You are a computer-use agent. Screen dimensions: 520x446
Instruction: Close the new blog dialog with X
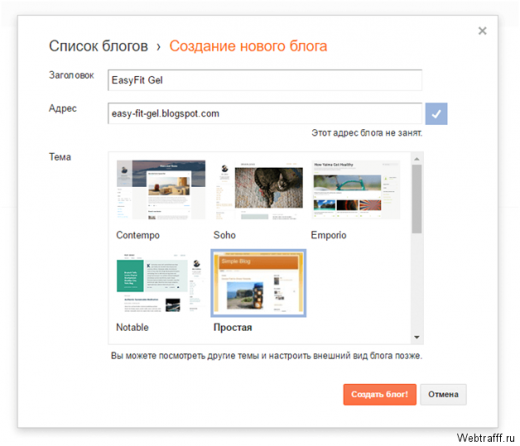click(x=482, y=31)
